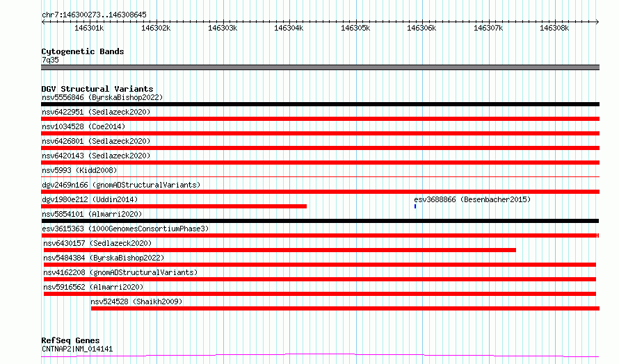Click the left arrow of the ruler
This screenshot has width=619, height=364.
tap(43, 22)
